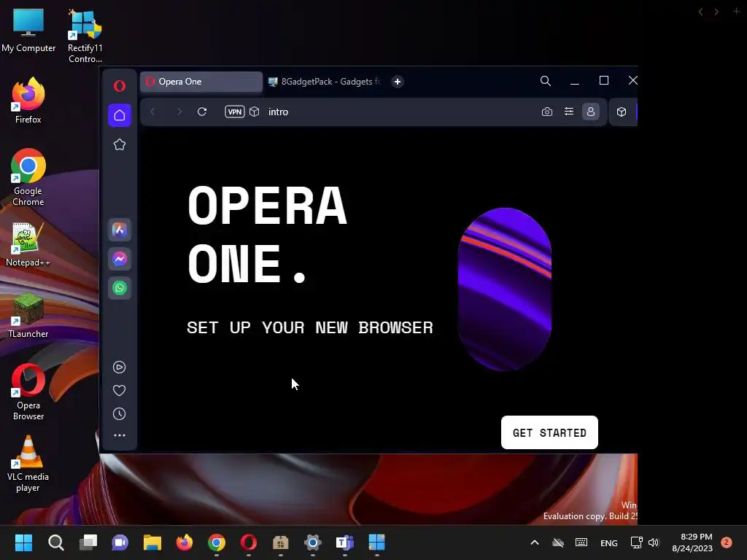Maximize the Opera window
Screen dimensions: 747x560
tap(603, 80)
